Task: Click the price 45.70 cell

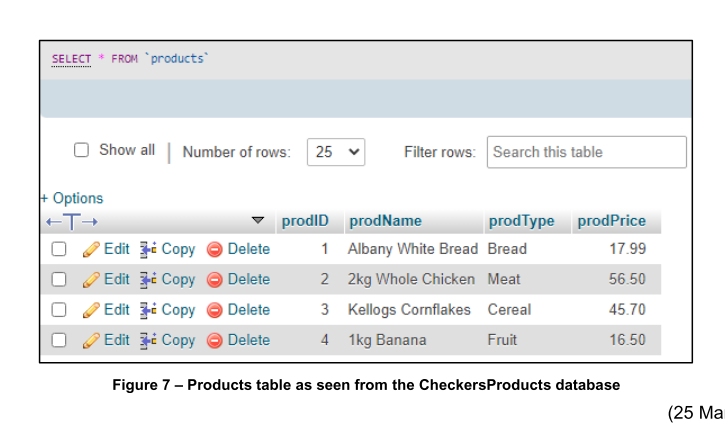Action: click(627, 310)
